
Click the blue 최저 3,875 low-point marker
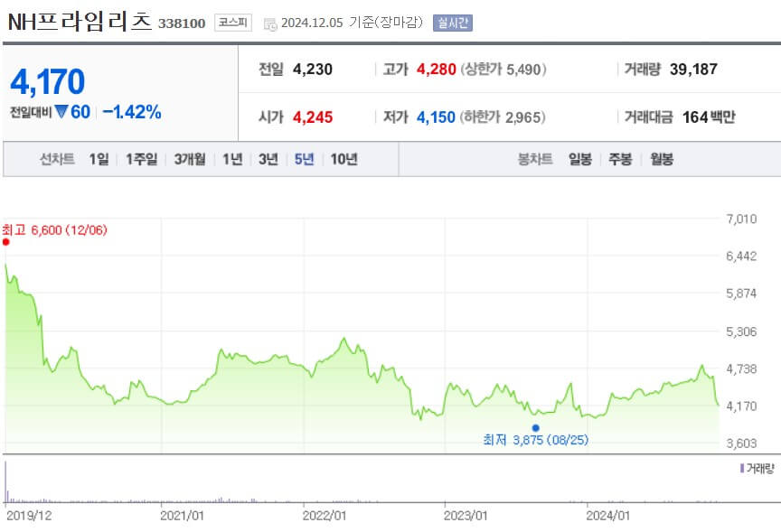[x=537, y=426]
